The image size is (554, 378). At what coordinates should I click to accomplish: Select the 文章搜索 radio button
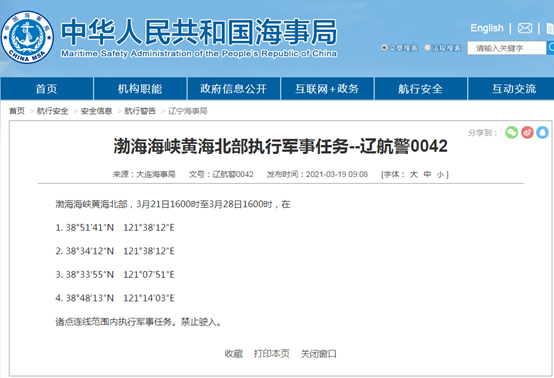tap(384, 47)
